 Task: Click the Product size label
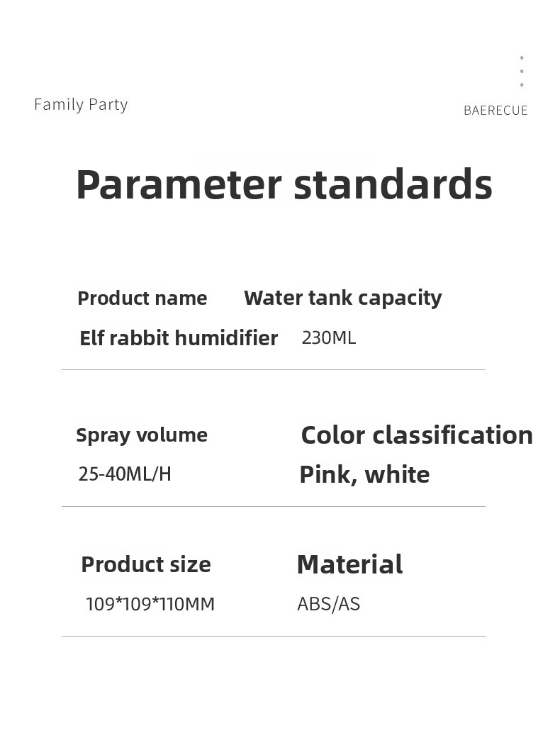(x=146, y=564)
